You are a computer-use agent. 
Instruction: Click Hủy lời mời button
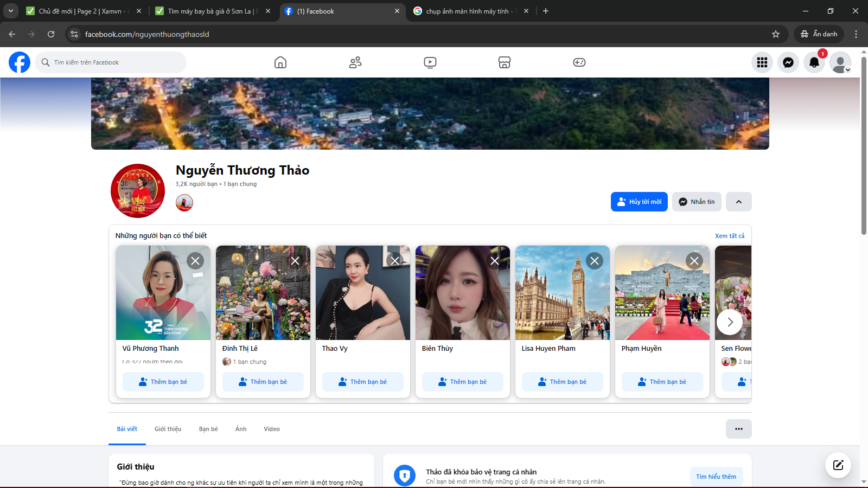pyautogui.click(x=639, y=202)
